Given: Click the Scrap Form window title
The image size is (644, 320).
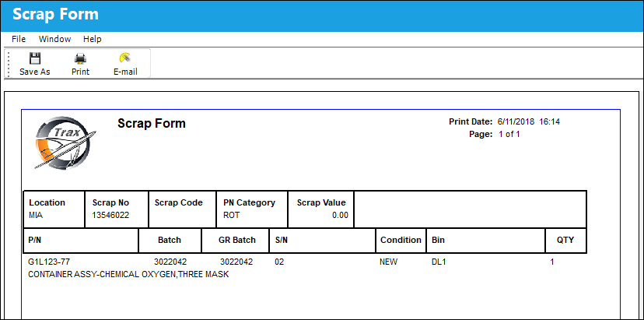Looking at the screenshot, I should (x=55, y=14).
